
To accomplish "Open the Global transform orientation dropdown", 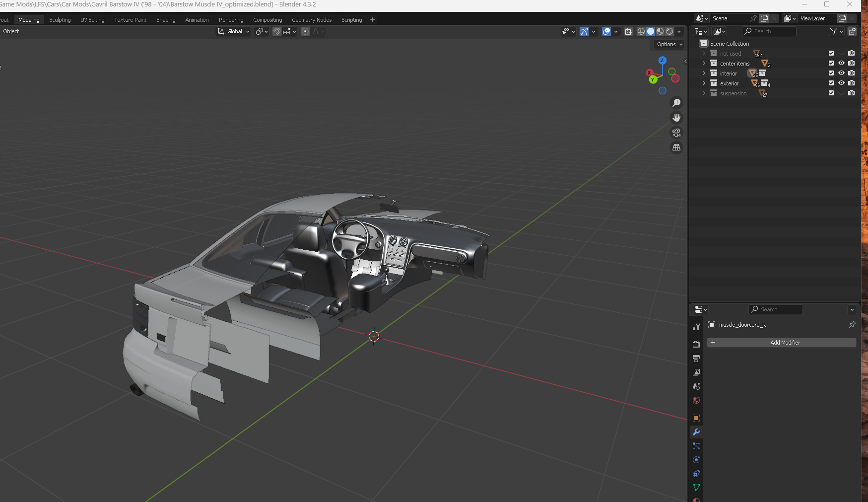I will (x=234, y=31).
